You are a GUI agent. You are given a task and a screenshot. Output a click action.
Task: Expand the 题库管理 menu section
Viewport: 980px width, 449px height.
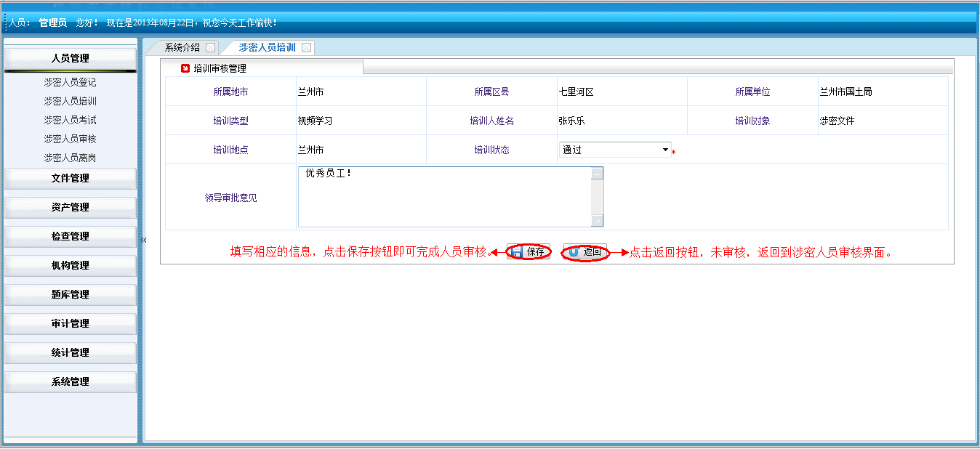coord(71,295)
